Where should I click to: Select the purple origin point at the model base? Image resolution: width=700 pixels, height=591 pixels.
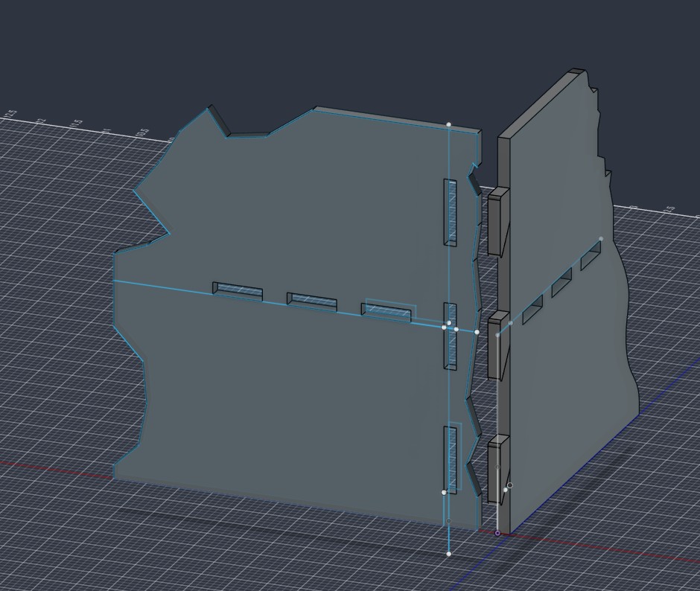(x=497, y=533)
